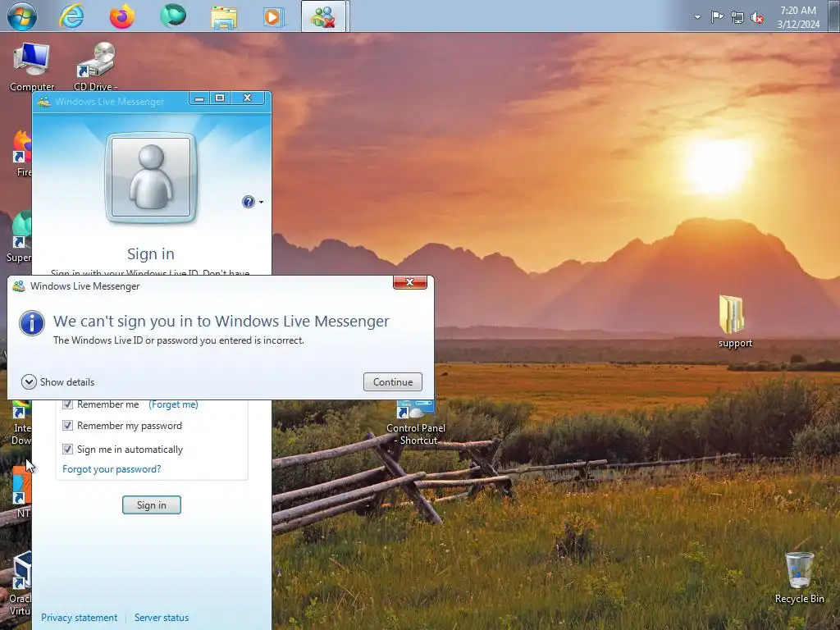Click the Forget me link
The image size is (840, 630).
point(173,404)
